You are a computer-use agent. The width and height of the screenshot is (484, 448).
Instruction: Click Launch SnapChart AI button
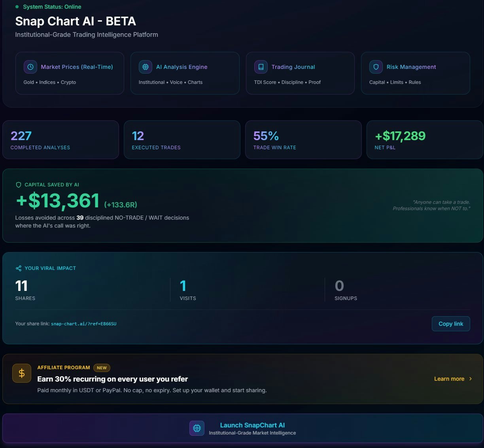[243, 428]
